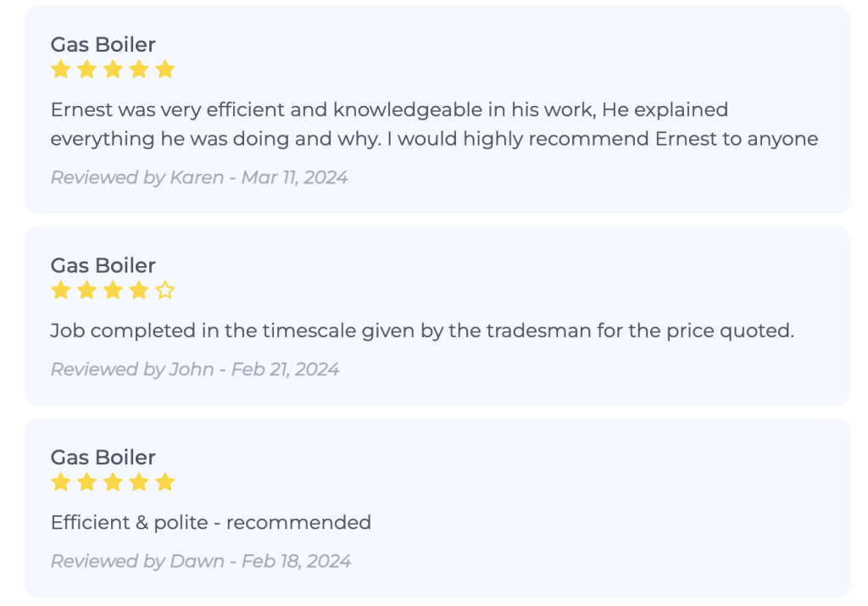Image resolution: width=868 pixels, height=606 pixels.
Task: Click the fifth star in Dawn's review
Action: [x=165, y=482]
